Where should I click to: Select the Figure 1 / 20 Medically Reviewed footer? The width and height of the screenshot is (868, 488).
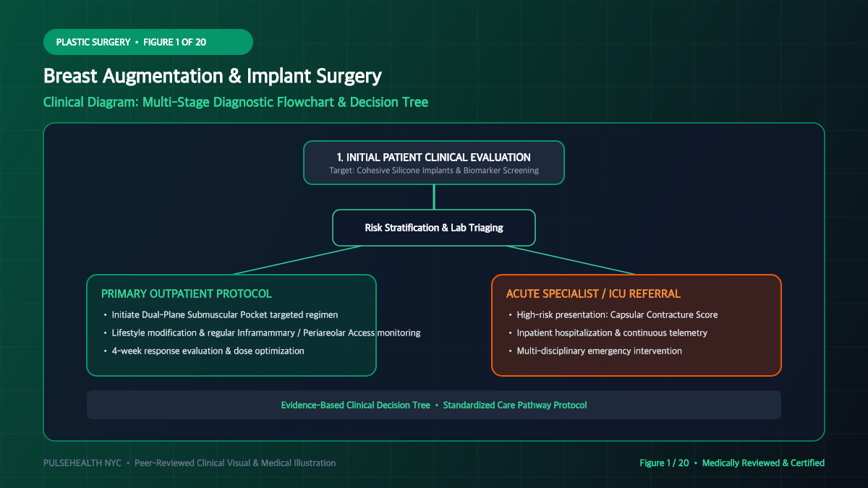pos(732,463)
